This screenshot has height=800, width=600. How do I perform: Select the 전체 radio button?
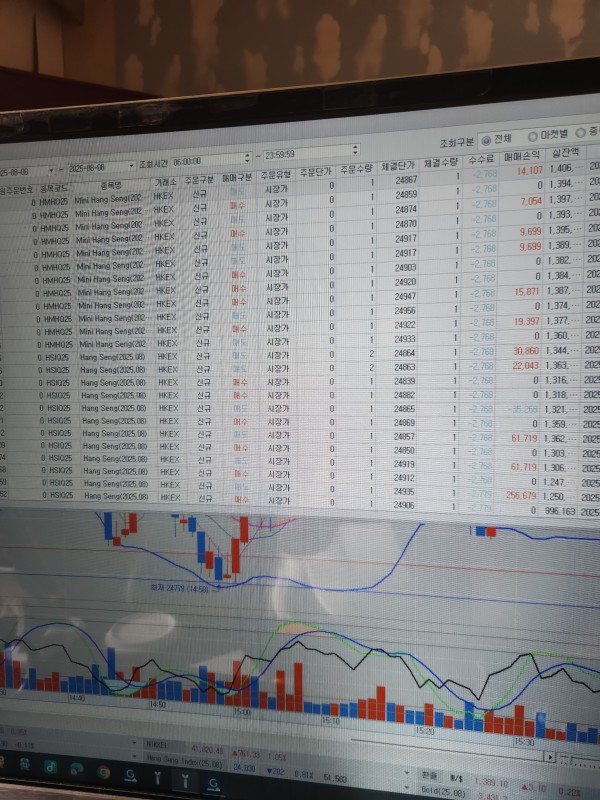pyautogui.click(x=486, y=140)
